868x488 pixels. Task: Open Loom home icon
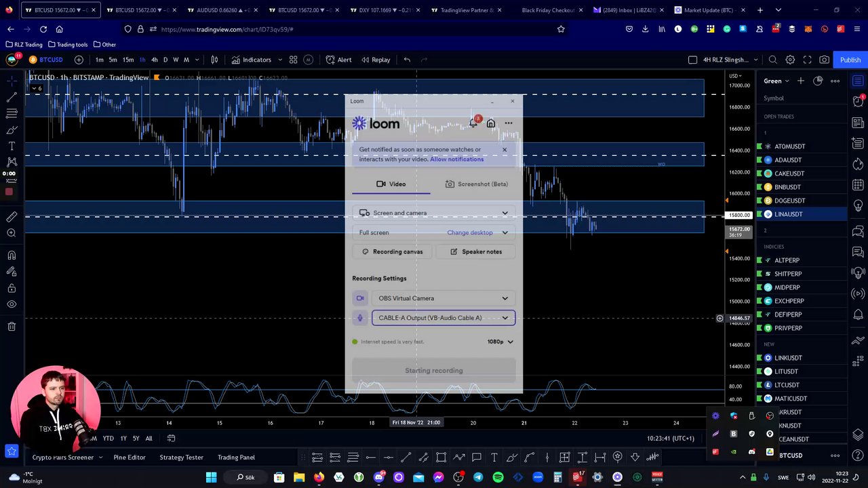click(491, 123)
